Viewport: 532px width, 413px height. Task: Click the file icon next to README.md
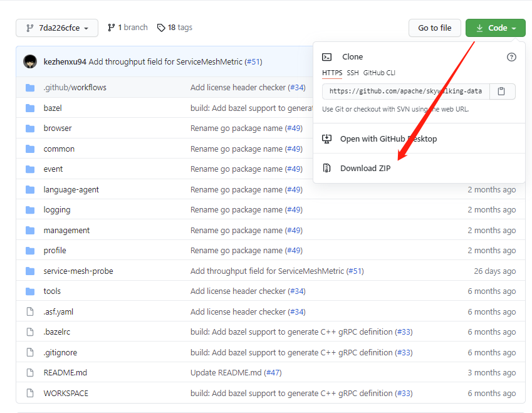pyautogui.click(x=30, y=373)
